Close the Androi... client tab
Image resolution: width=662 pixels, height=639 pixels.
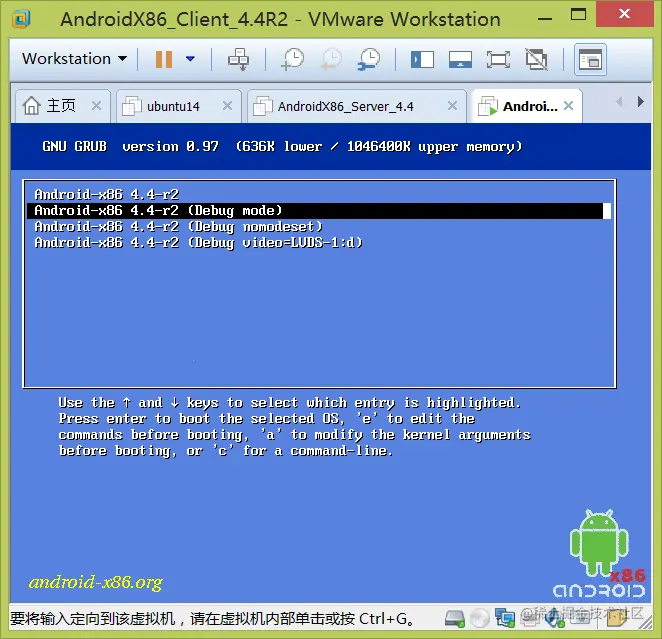click(x=569, y=106)
